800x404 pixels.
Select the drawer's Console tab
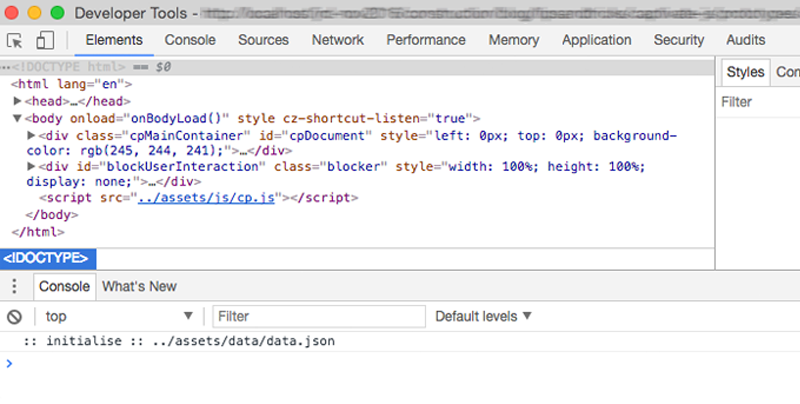(x=64, y=286)
